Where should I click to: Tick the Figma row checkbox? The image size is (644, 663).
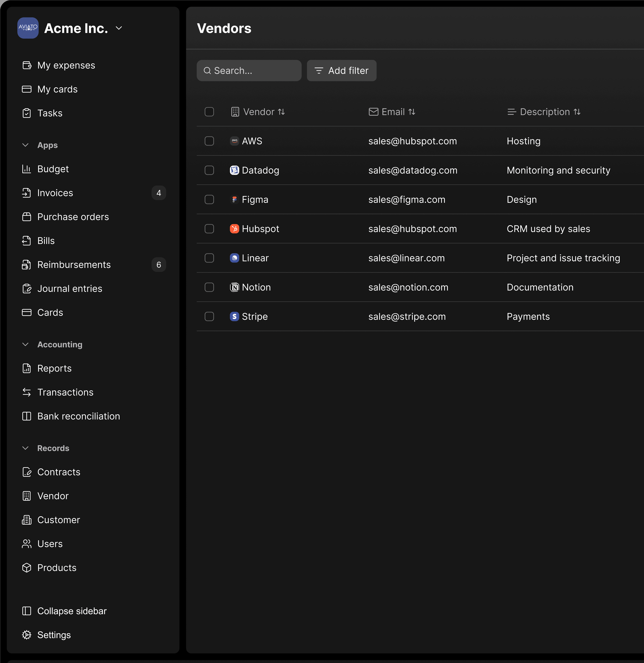click(209, 200)
